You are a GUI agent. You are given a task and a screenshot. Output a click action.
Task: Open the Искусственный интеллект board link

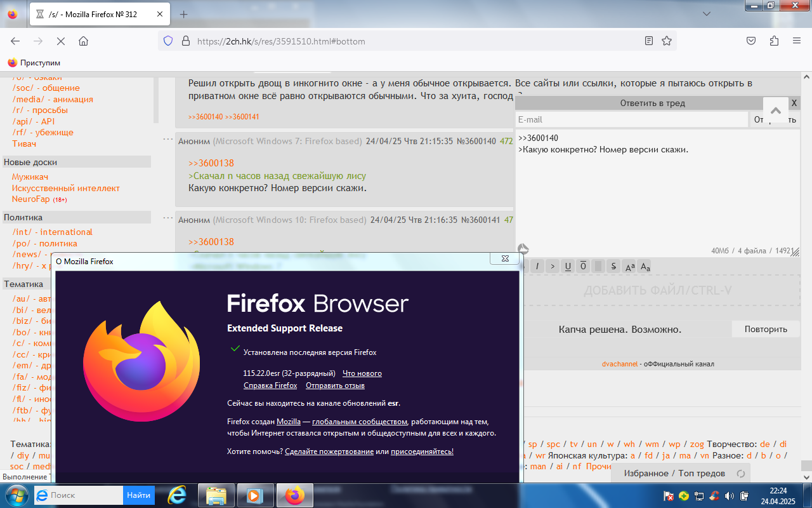(x=66, y=188)
